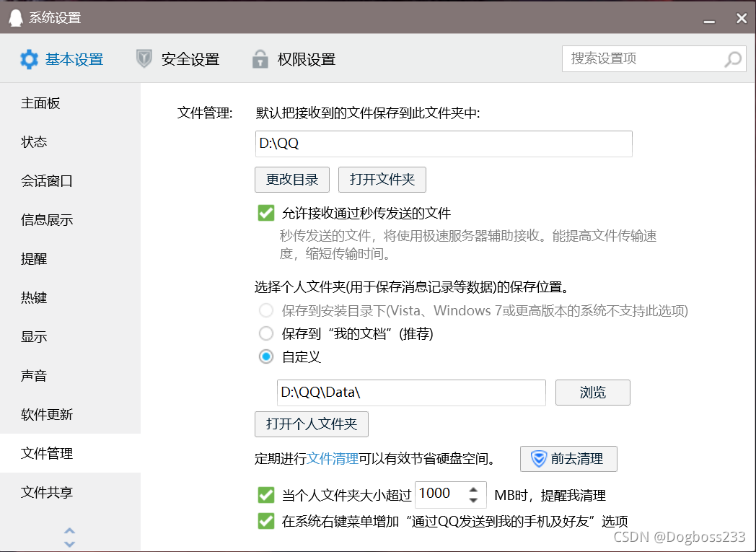Click the 默认把接收到的文件保存到此文件夹中 label

[368, 113]
